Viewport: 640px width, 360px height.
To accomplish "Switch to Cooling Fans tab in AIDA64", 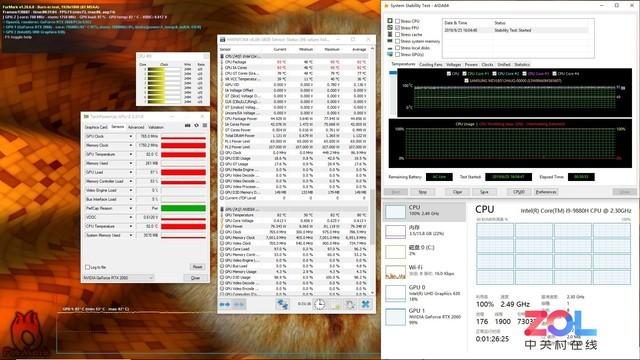I will (431, 64).
